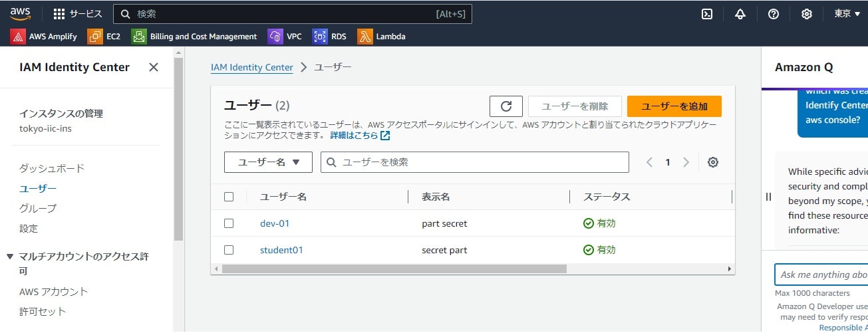The width and height of the screenshot is (868, 333).
Task: Click the ユーザーを追加 button
Action: (x=674, y=106)
